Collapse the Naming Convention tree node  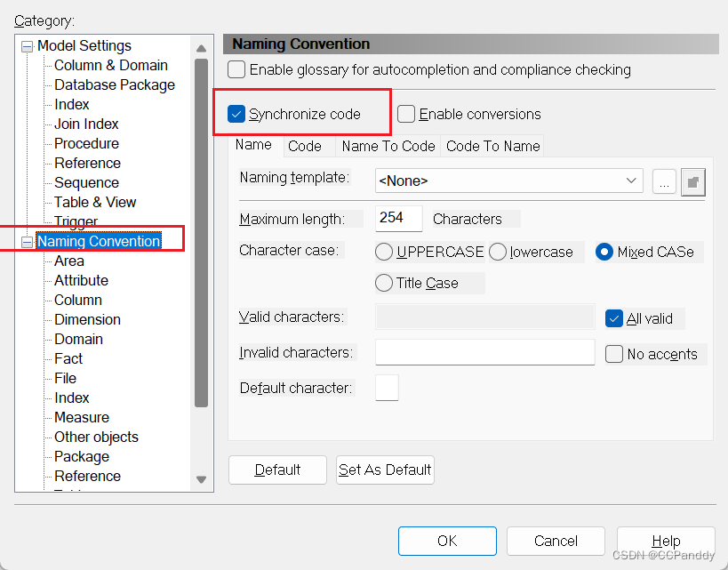(x=27, y=242)
